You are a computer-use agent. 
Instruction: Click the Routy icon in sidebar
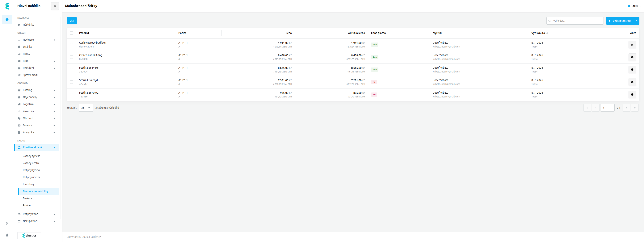click(x=19, y=54)
